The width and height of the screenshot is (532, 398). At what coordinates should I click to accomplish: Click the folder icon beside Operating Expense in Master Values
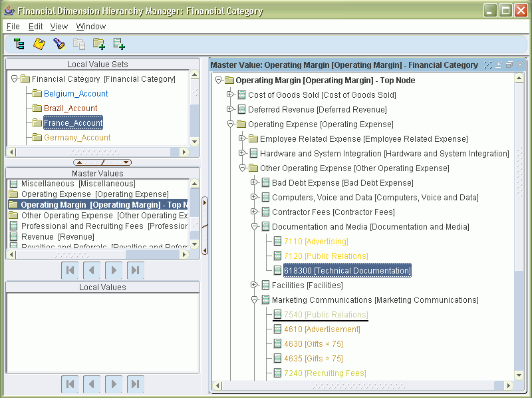click(13, 194)
